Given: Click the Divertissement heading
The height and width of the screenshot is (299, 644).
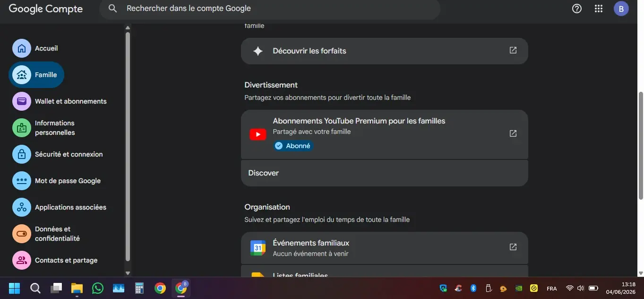Looking at the screenshot, I should (271, 85).
